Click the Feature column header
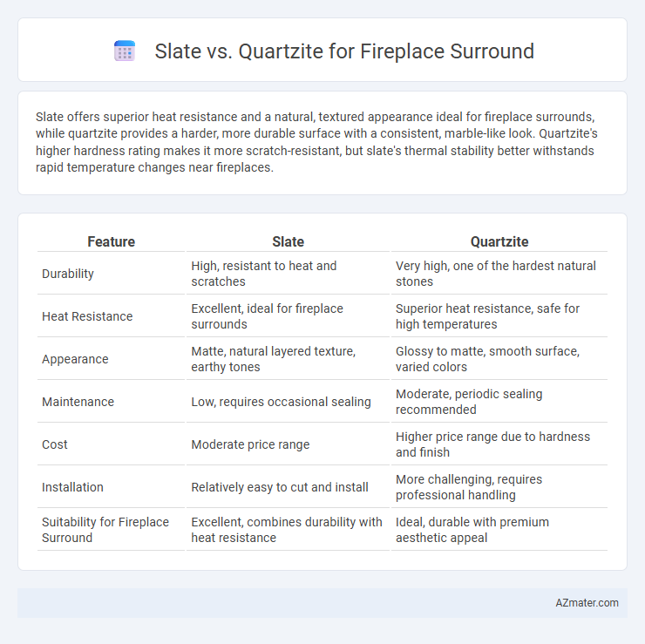645x644 pixels. click(111, 241)
